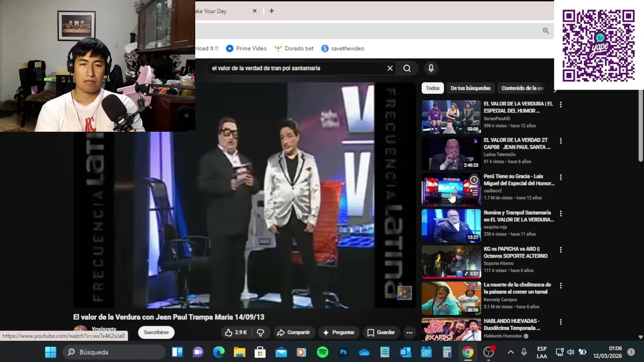Open options for 'La muerte de la cholitranca' video
This screenshot has height=362, width=644.
pos(560,286)
